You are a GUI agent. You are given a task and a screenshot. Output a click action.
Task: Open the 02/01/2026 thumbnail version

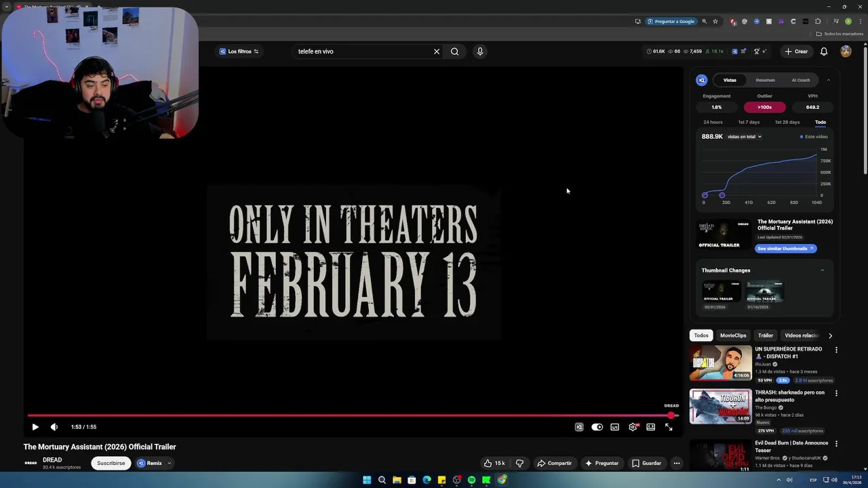pos(720,292)
